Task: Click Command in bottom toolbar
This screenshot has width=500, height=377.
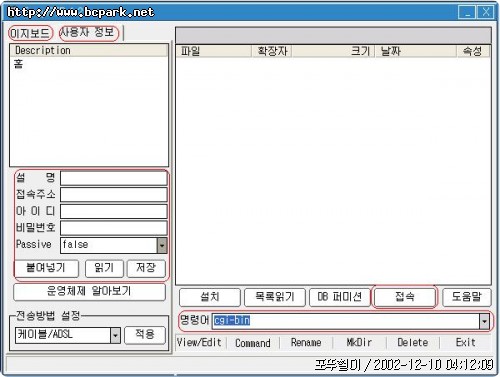Action: coord(253,343)
